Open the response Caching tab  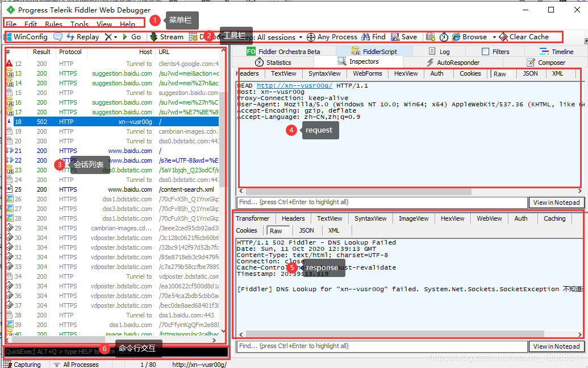(x=554, y=218)
